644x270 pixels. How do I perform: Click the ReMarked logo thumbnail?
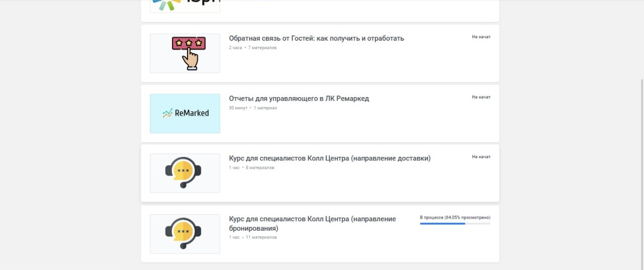[185, 113]
